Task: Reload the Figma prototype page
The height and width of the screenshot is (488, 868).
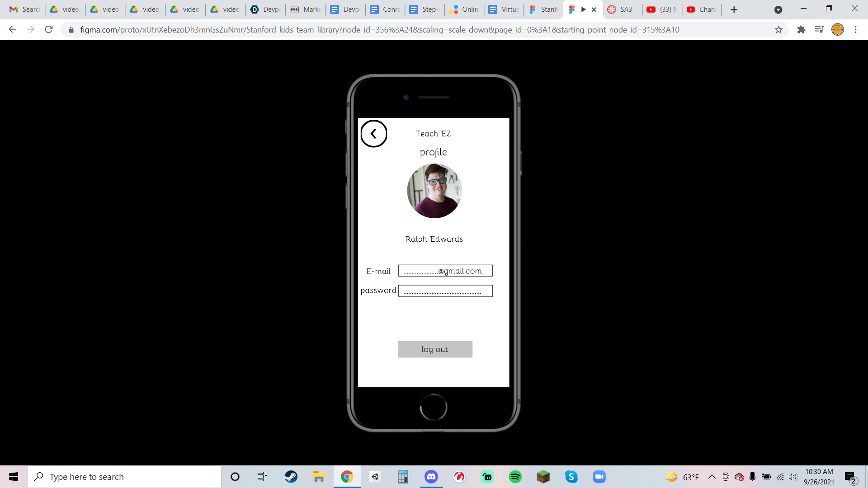Action: point(49,30)
